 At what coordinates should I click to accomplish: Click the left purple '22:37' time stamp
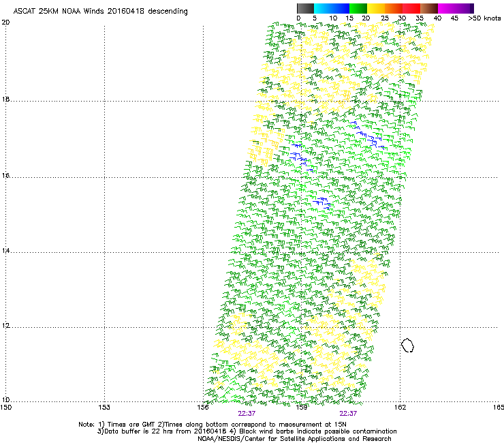(247, 414)
